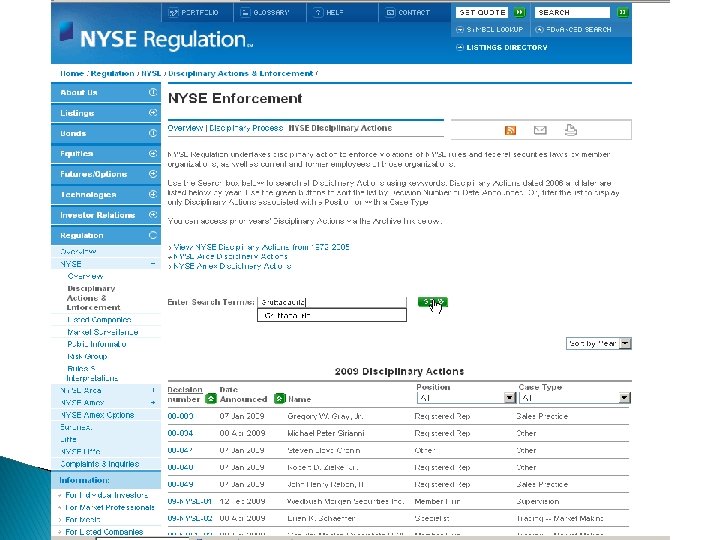The image size is (720, 540).
Task: Click the print page icon
Action: click(x=571, y=130)
